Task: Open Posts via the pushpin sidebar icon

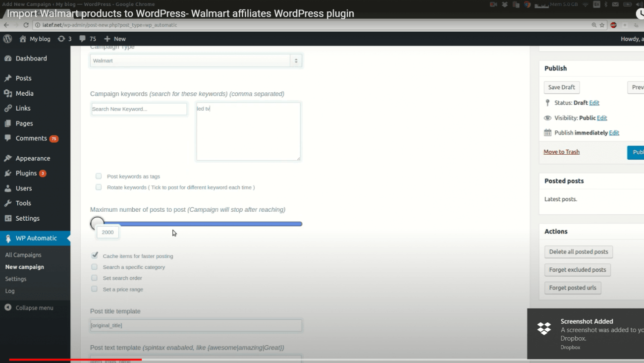Action: point(8,78)
